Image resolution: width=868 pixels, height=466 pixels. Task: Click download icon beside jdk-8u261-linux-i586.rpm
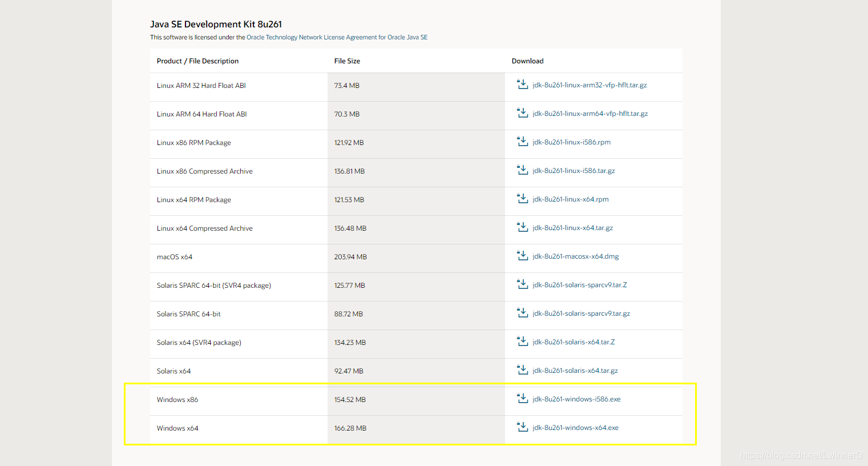pos(522,142)
